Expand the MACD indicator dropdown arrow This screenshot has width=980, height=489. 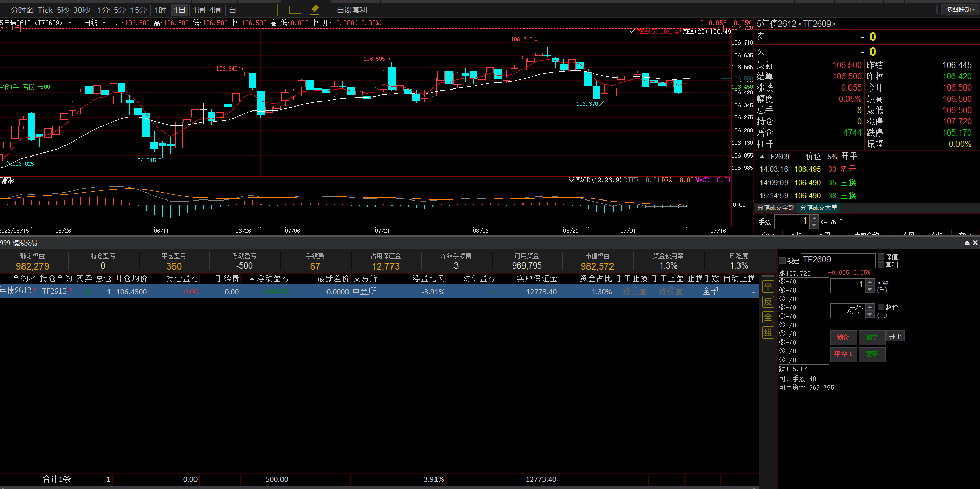click(571, 180)
